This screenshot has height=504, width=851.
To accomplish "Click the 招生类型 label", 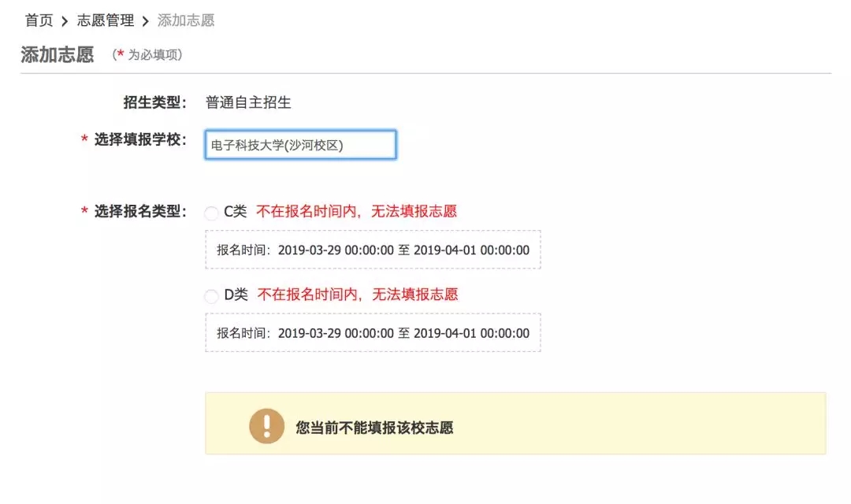I will (x=154, y=102).
